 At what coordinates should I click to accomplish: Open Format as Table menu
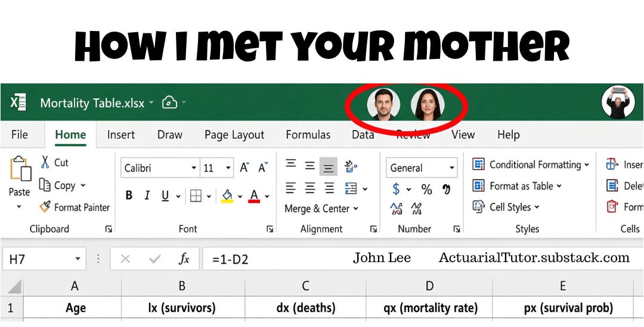tap(516, 186)
